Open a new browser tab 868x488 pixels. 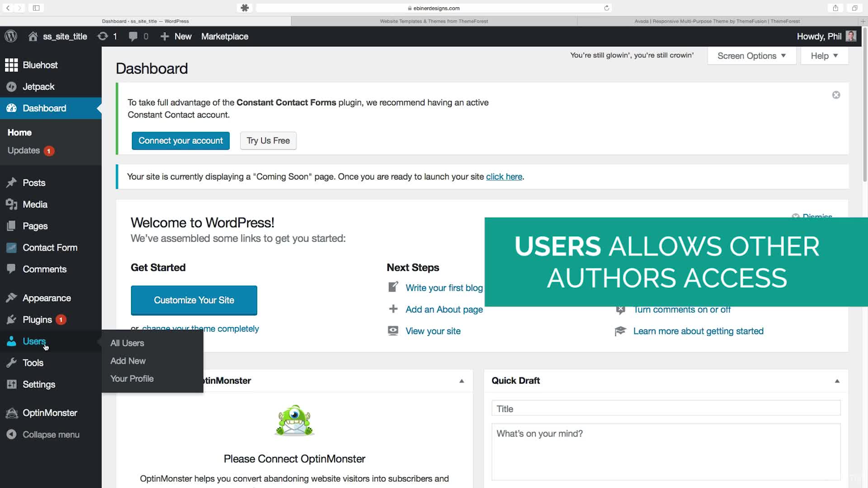click(x=863, y=21)
